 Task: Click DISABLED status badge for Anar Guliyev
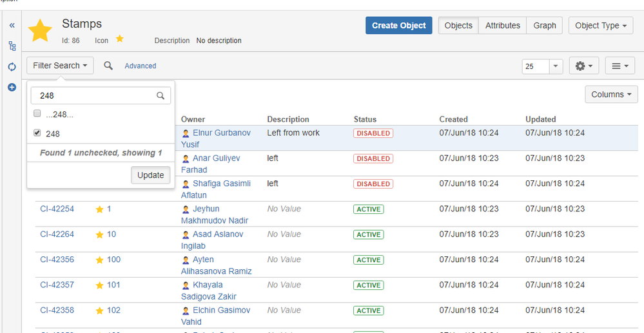click(x=373, y=158)
